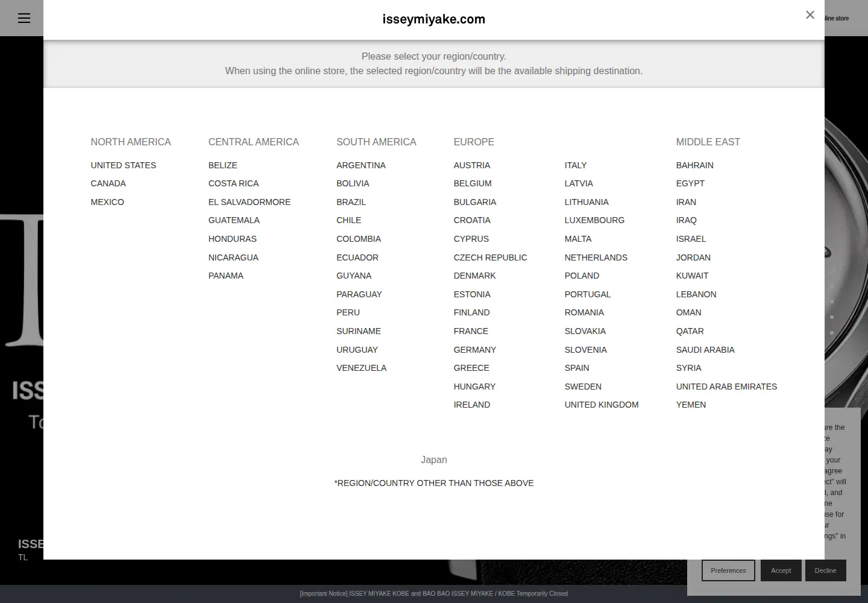Select ITALY
Viewport: 868px width, 603px height.
point(576,165)
